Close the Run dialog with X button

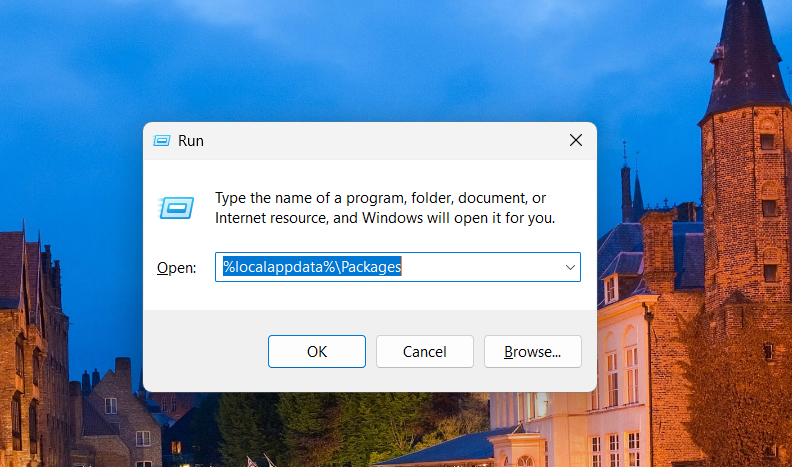click(575, 140)
